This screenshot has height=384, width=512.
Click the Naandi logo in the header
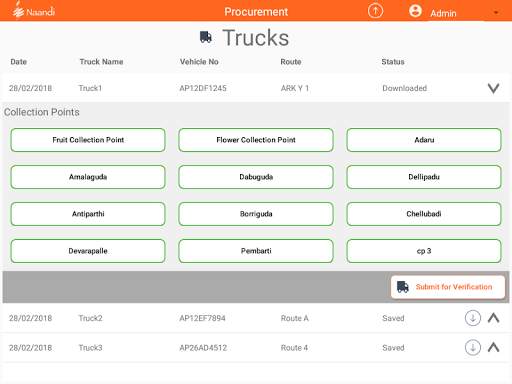pyautogui.click(x=33, y=11)
